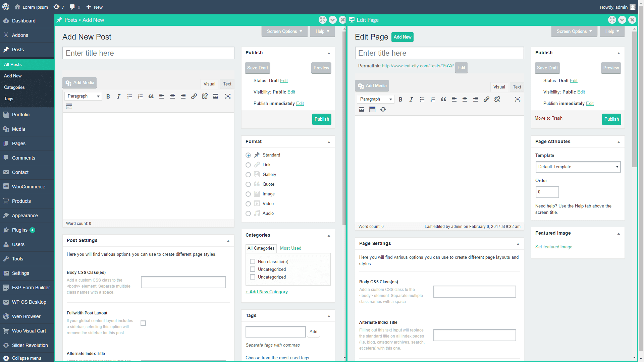
Task: Check the Uncategorized category checkbox
Action: pyautogui.click(x=253, y=269)
